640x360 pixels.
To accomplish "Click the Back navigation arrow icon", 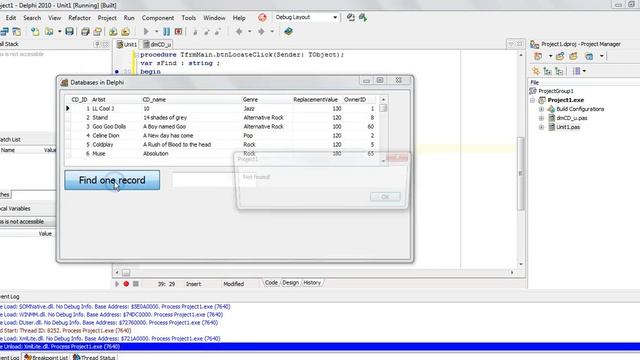I will [x=239, y=31].
